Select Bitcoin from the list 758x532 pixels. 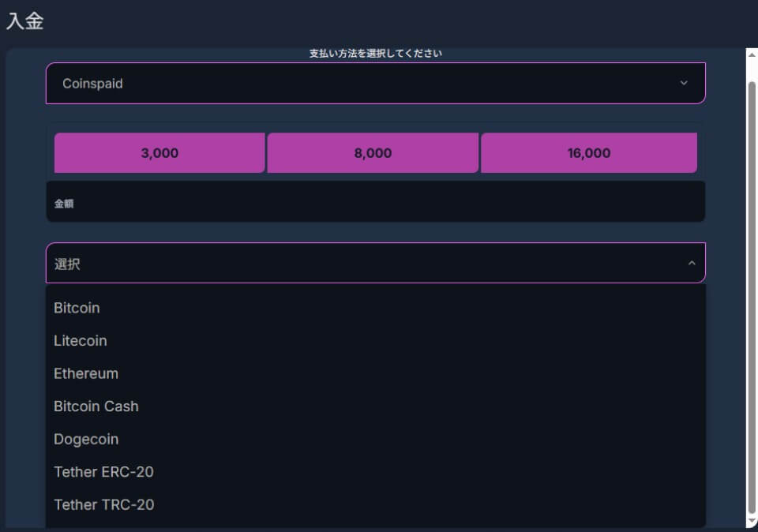tap(376, 308)
